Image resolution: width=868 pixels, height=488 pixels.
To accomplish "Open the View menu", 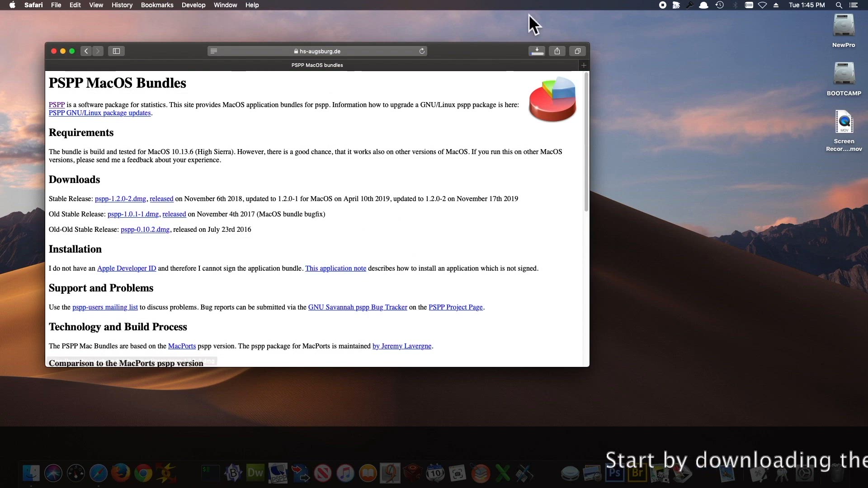I will 96,5.
